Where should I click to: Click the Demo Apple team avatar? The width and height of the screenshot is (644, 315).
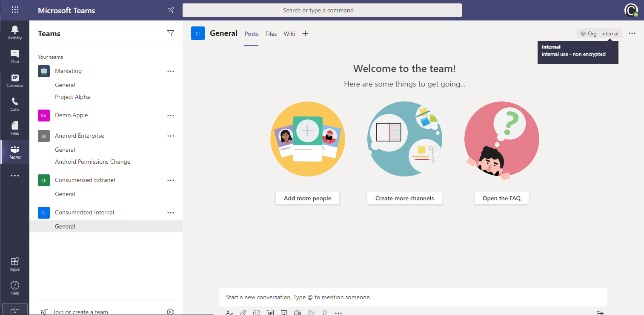(x=44, y=116)
